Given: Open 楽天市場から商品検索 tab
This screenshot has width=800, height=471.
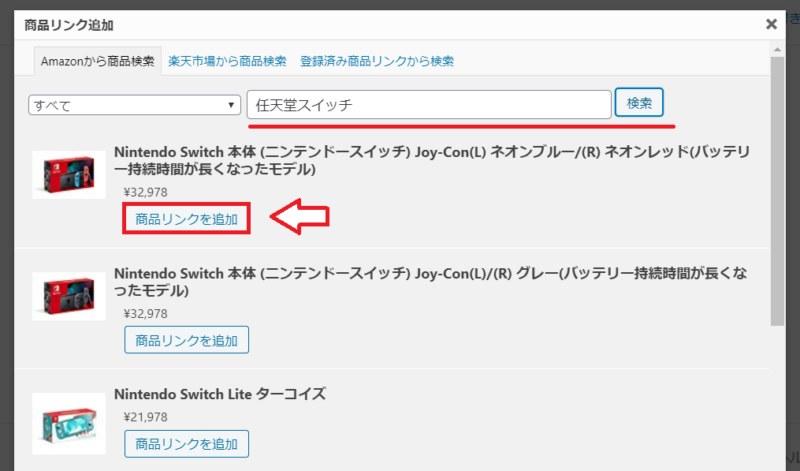Looking at the screenshot, I should pyautogui.click(x=227, y=61).
